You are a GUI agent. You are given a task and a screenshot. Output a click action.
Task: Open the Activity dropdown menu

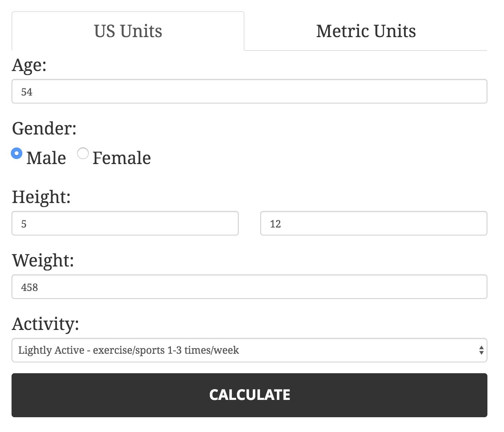[249, 350]
